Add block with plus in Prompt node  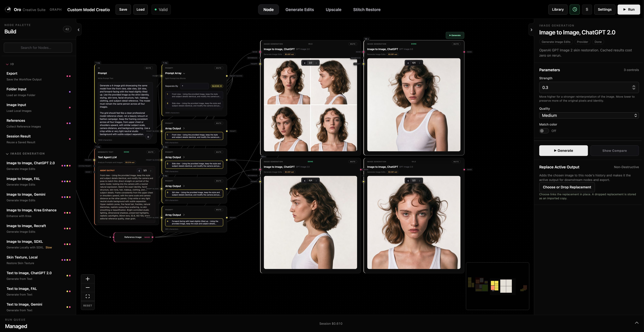click(148, 137)
